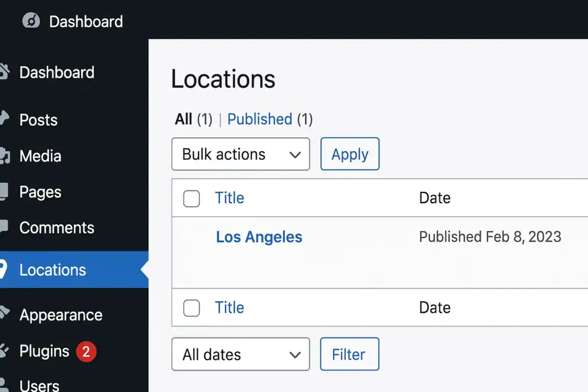
Task: Open the Los Angeles location entry
Action: (259, 236)
